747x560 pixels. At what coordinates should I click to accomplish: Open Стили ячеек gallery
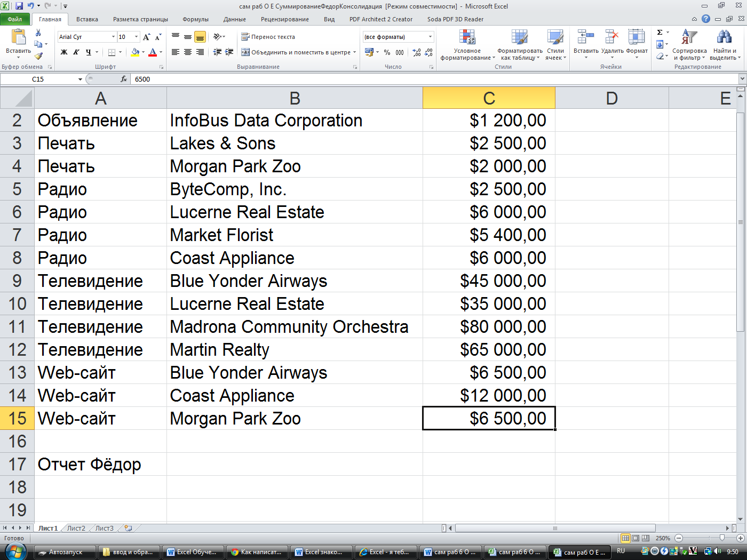(555, 45)
